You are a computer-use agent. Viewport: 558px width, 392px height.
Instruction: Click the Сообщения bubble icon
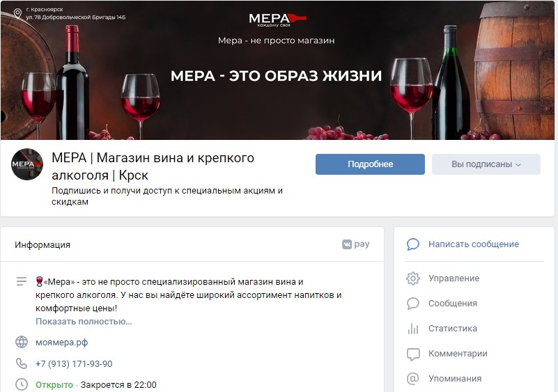[413, 304]
